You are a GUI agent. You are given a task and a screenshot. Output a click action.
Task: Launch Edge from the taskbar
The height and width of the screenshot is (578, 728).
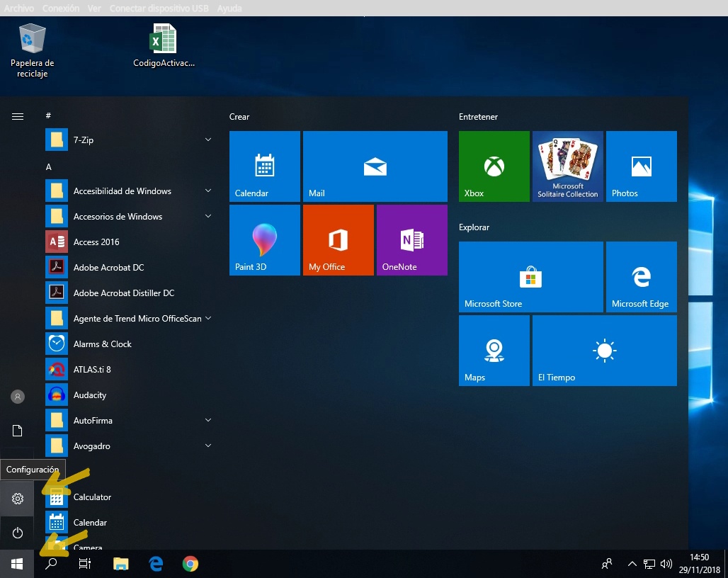coord(156,564)
